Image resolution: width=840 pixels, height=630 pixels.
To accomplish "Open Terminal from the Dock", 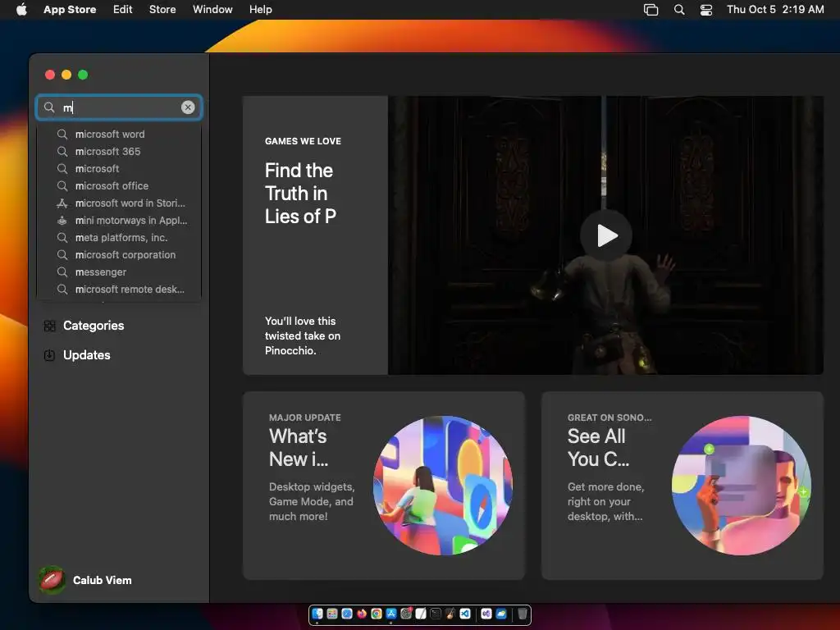I will click(x=436, y=614).
